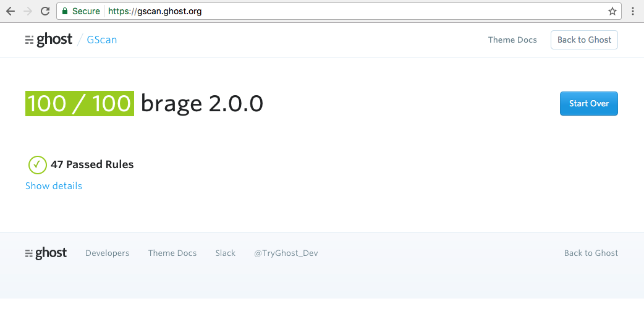Viewport: 644px width, 314px height.
Task: Click the Start Over button
Action: (588, 104)
